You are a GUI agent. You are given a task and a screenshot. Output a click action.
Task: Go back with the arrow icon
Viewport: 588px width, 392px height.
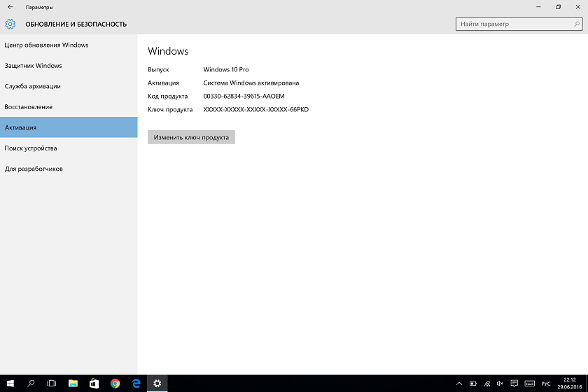(x=10, y=7)
